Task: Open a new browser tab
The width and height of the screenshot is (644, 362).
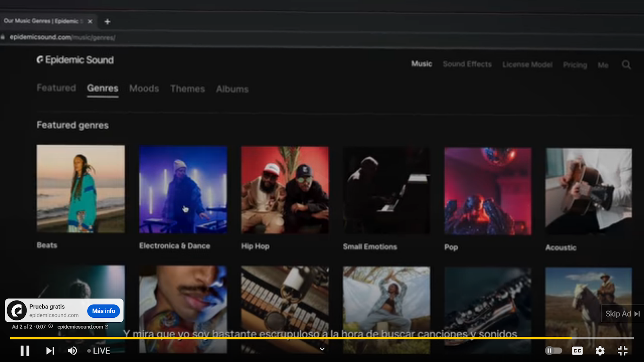Action: pos(107,22)
